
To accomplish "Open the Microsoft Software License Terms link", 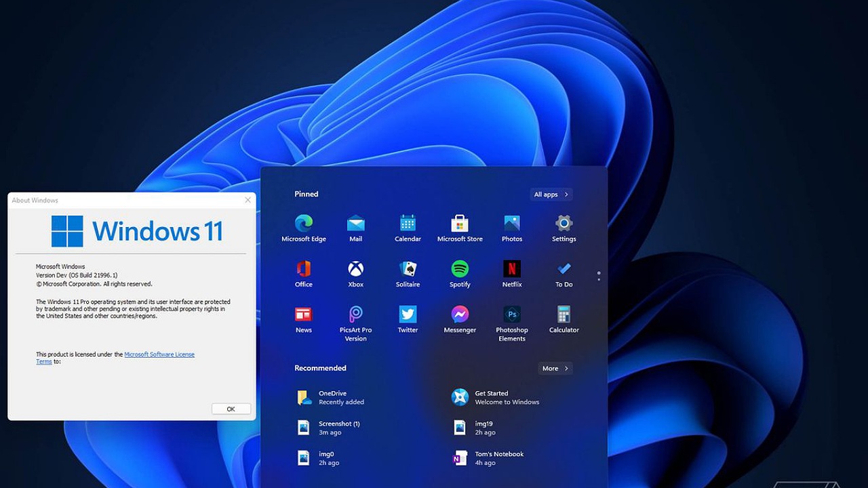I will [x=159, y=354].
